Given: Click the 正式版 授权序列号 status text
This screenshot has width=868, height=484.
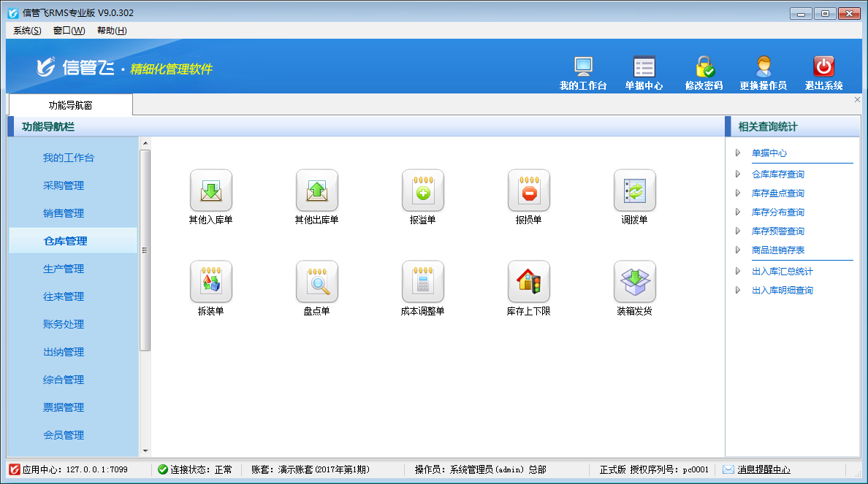Looking at the screenshot, I should click(654, 469).
